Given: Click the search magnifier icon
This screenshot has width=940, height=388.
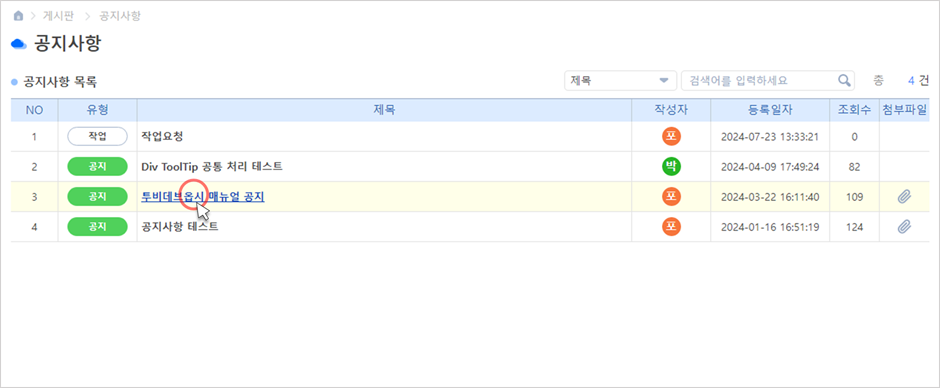Looking at the screenshot, I should tap(844, 80).
